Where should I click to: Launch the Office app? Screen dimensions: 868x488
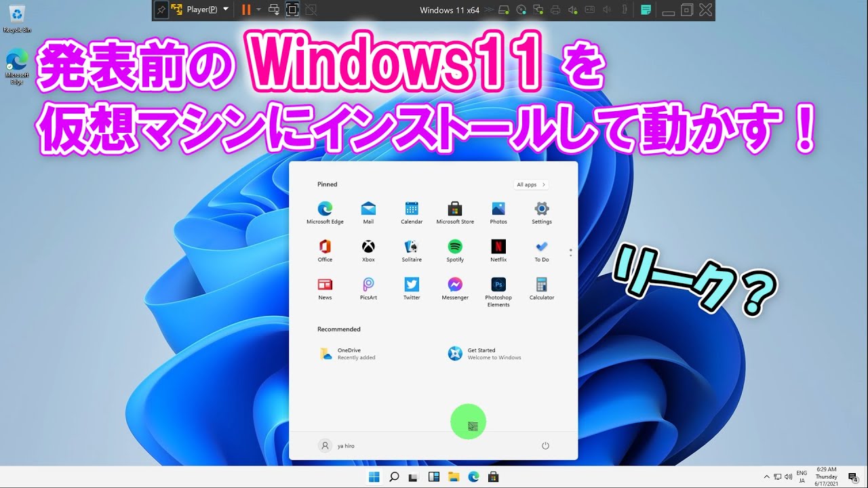(325, 250)
